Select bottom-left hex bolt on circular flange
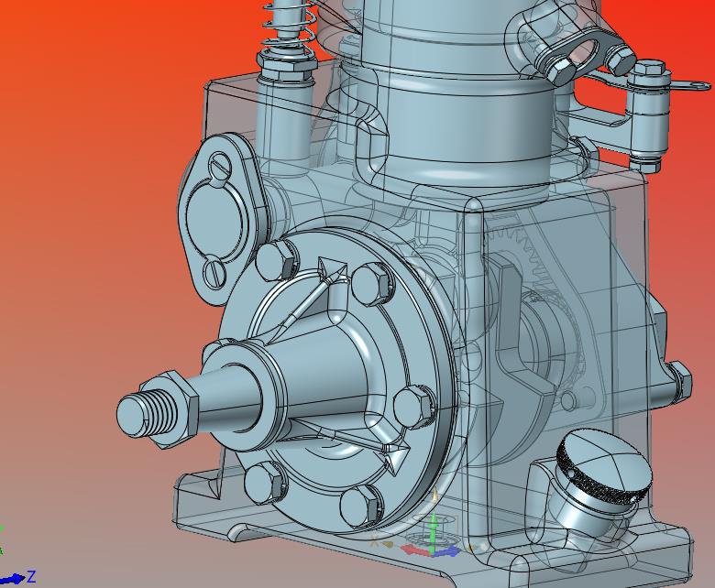Screen dimensions: 715x588 point(265,483)
